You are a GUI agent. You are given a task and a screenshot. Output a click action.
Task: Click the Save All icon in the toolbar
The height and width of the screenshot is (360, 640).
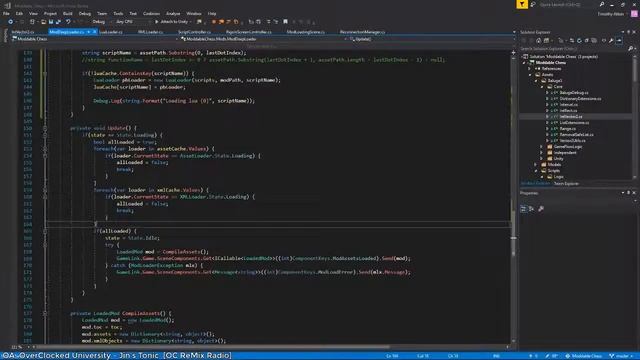point(58,22)
